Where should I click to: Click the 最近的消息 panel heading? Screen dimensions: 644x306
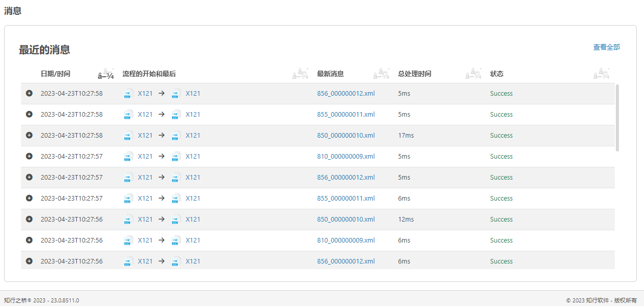coord(45,50)
